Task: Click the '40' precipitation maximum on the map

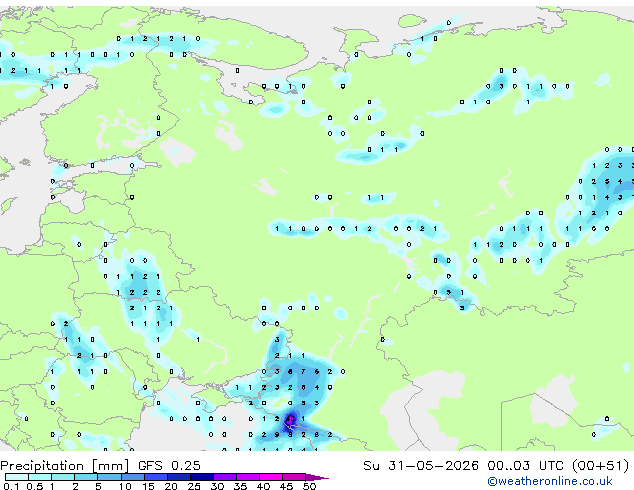Action: click(x=290, y=419)
